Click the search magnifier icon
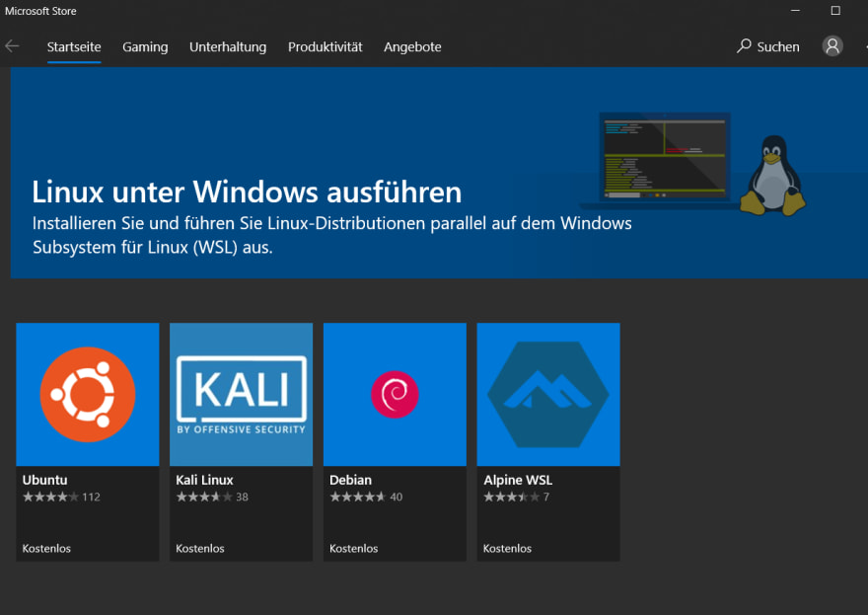Image resolution: width=868 pixels, height=615 pixels. 744,46
